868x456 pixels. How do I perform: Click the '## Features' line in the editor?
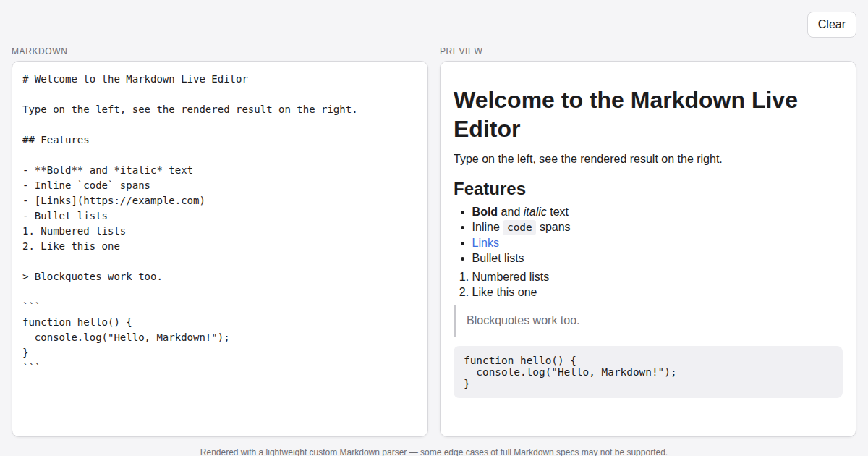coord(56,140)
